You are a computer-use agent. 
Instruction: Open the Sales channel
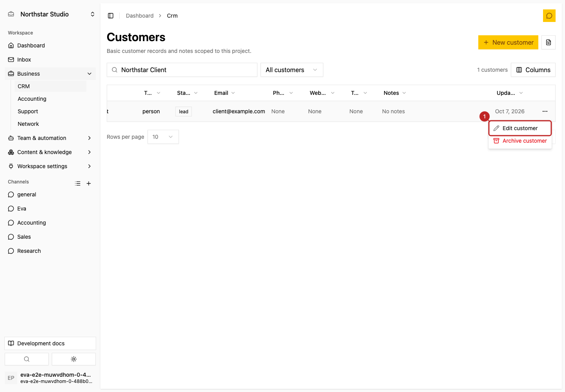(50, 237)
